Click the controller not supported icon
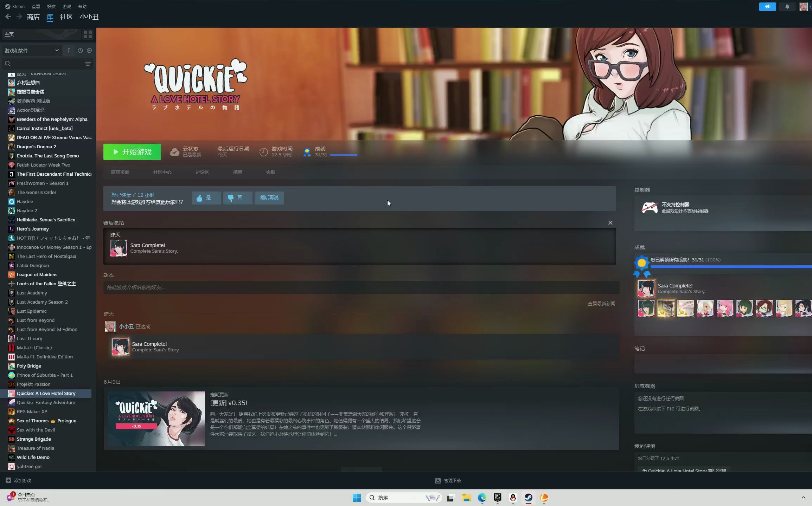Screen dimensions: 812x506 (650, 208)
